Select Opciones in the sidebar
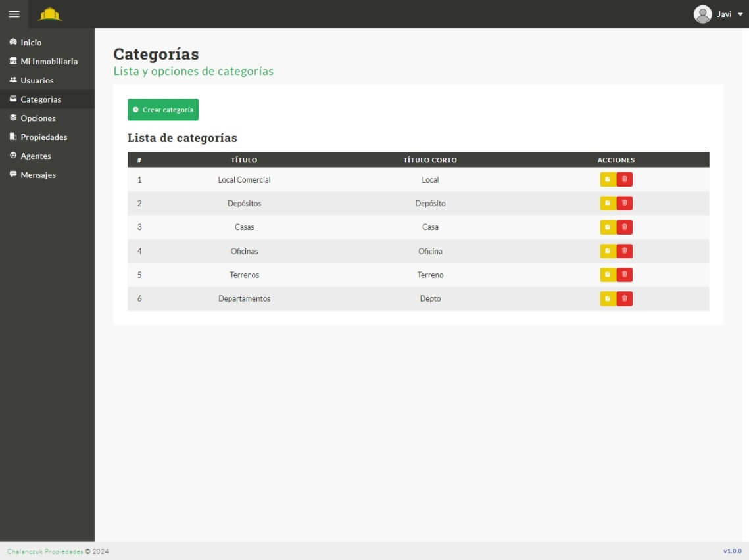Image resolution: width=749 pixels, height=560 pixels. 37,118
